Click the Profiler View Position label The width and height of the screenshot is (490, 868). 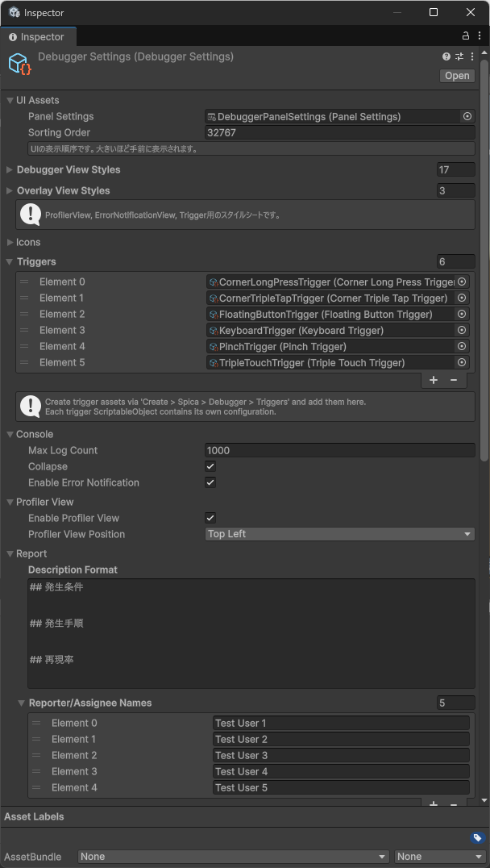77,534
